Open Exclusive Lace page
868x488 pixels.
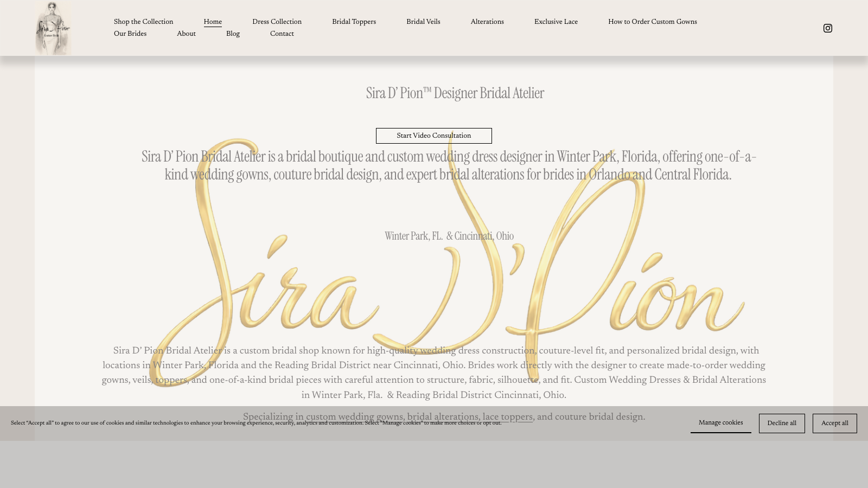pos(556,22)
